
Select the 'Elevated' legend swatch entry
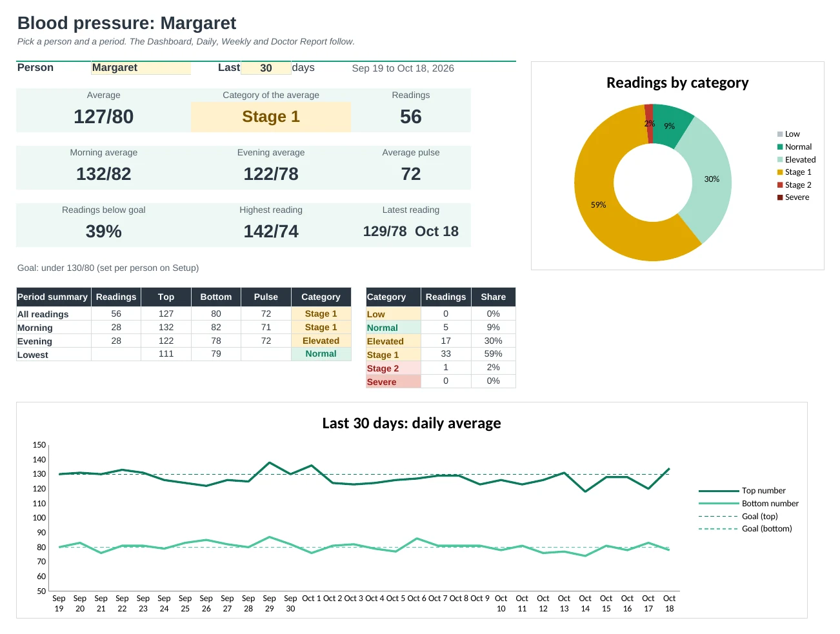pos(796,160)
